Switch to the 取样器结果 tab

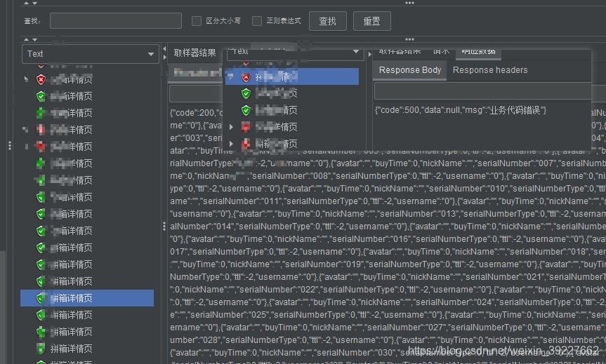point(195,53)
